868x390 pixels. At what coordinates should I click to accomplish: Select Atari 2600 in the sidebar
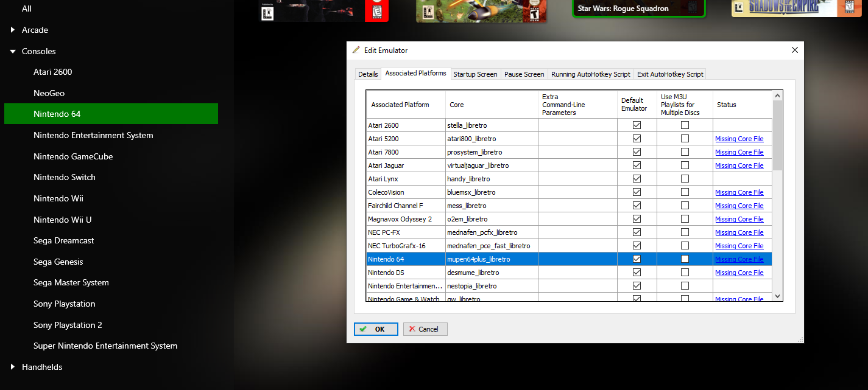(x=52, y=72)
